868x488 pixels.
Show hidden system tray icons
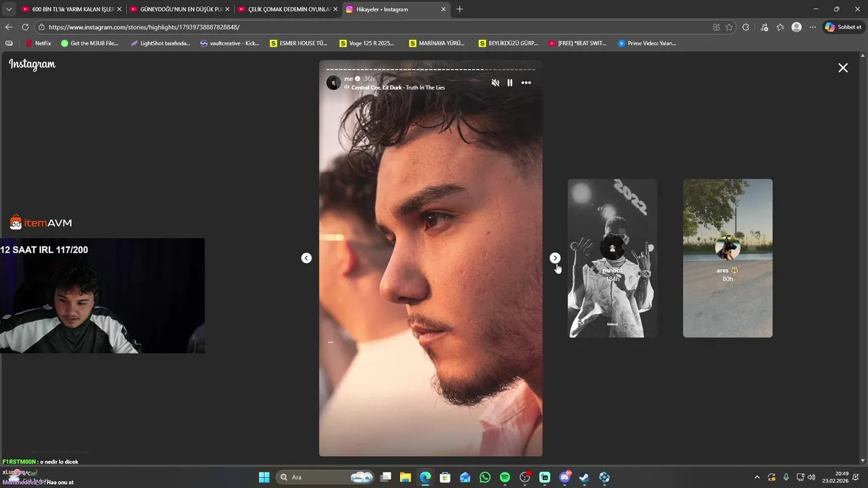tap(757, 477)
